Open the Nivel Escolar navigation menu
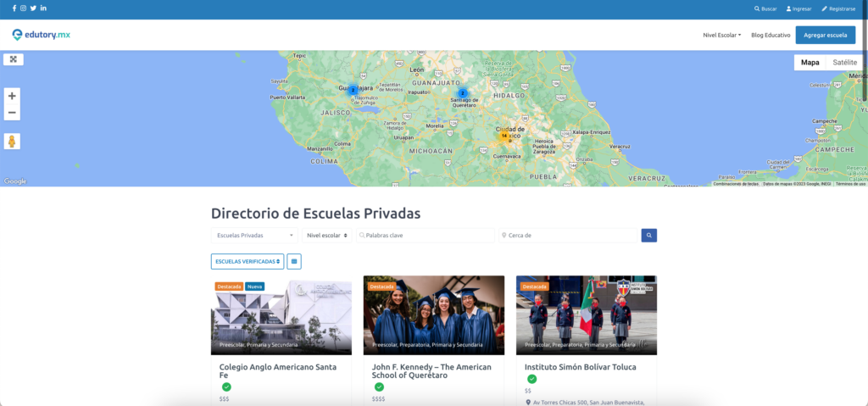The height and width of the screenshot is (406, 868). 721,35
